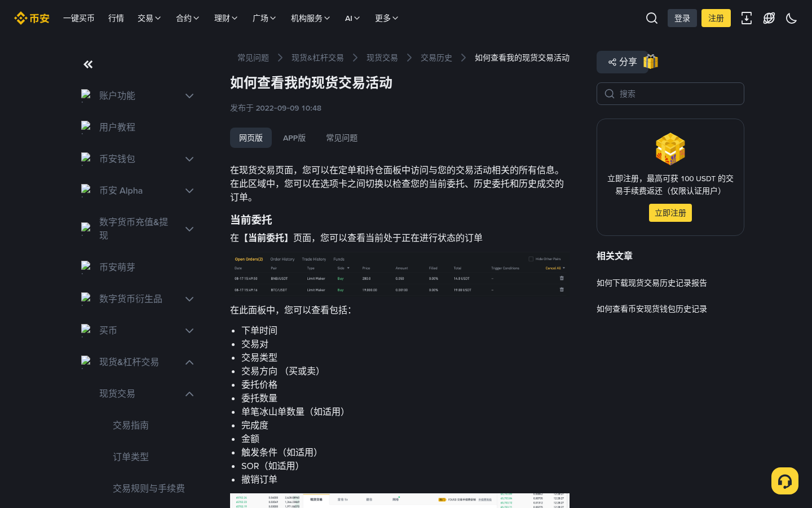Open the search magnifier icon in header
The width and height of the screenshot is (812, 508).
pyautogui.click(x=652, y=18)
